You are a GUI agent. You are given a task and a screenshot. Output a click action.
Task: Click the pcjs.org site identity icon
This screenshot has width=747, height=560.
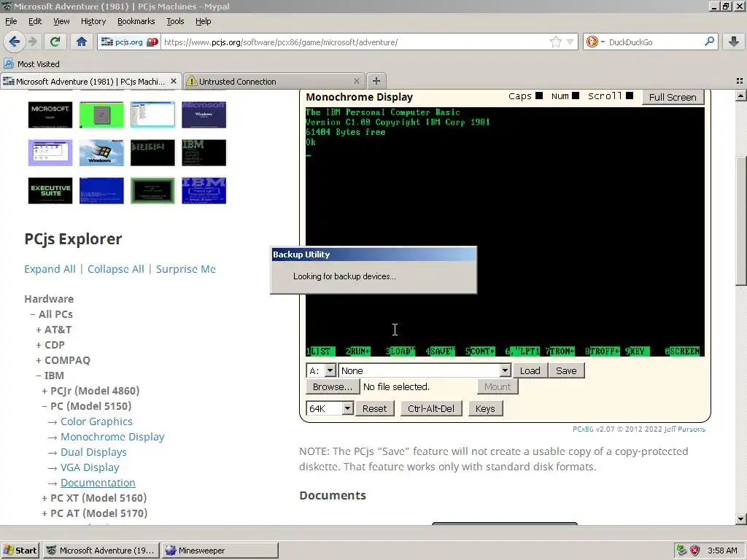pyautogui.click(x=128, y=42)
